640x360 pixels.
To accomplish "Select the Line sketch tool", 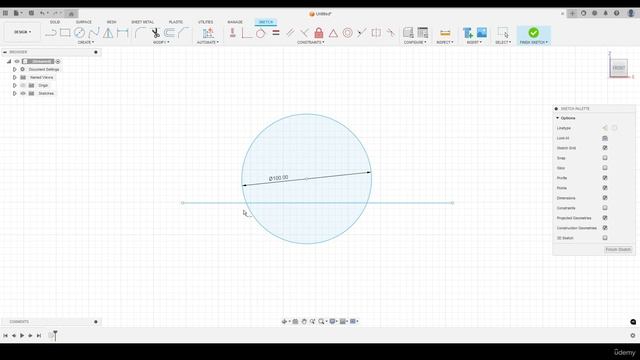I will click(x=51, y=33).
